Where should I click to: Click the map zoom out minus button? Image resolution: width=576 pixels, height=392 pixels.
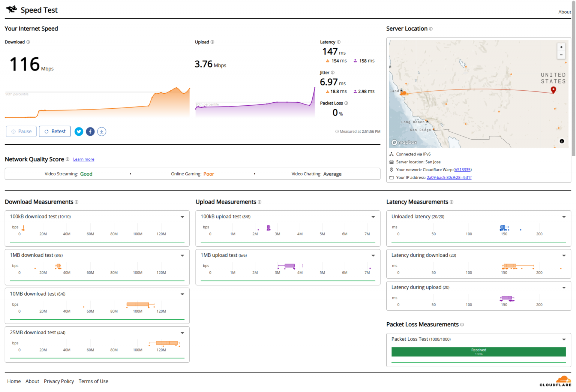[x=561, y=55]
